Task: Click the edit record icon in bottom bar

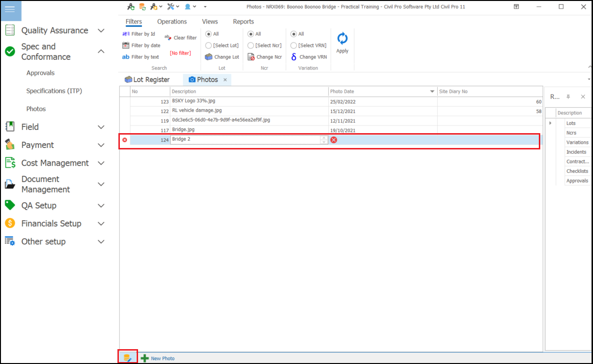Action: coord(128,358)
